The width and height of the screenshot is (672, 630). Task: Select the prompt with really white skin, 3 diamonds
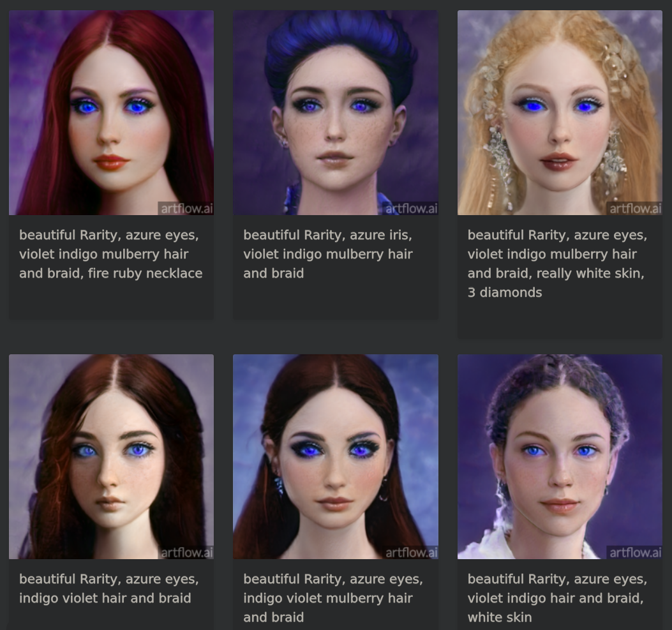(x=557, y=264)
